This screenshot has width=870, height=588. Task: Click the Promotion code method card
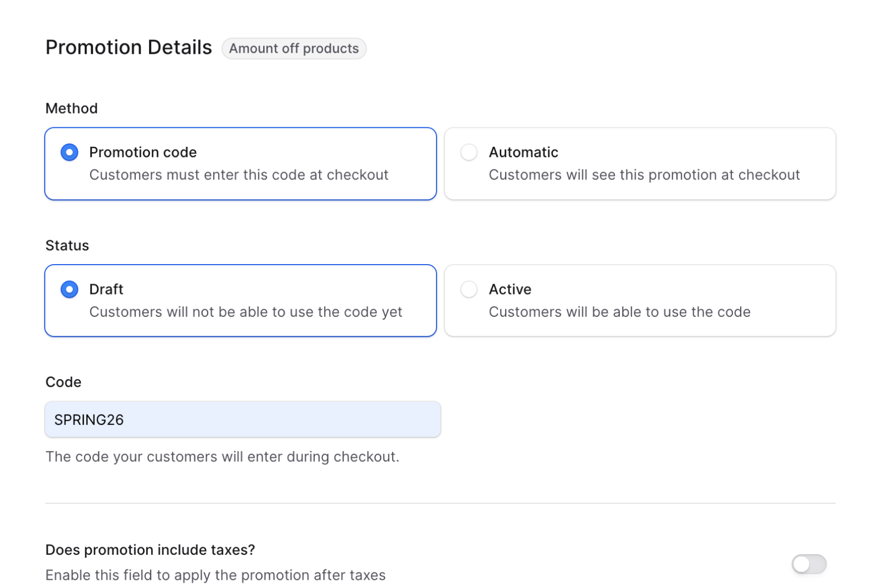click(x=241, y=163)
